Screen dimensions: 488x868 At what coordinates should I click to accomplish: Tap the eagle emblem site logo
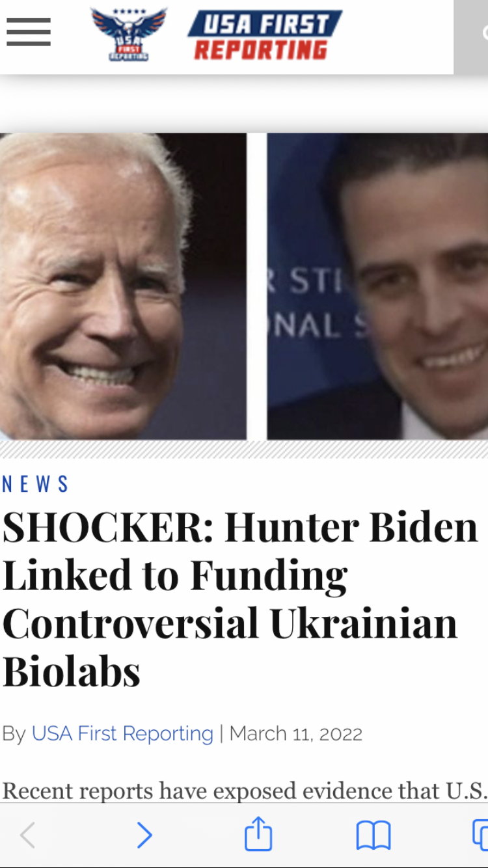129,34
